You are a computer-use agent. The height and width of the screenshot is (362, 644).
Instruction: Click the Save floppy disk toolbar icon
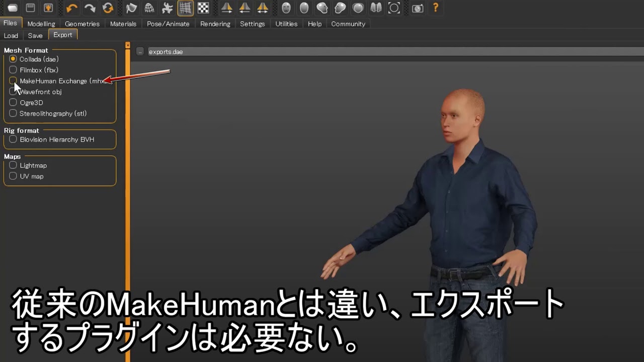coord(31,8)
